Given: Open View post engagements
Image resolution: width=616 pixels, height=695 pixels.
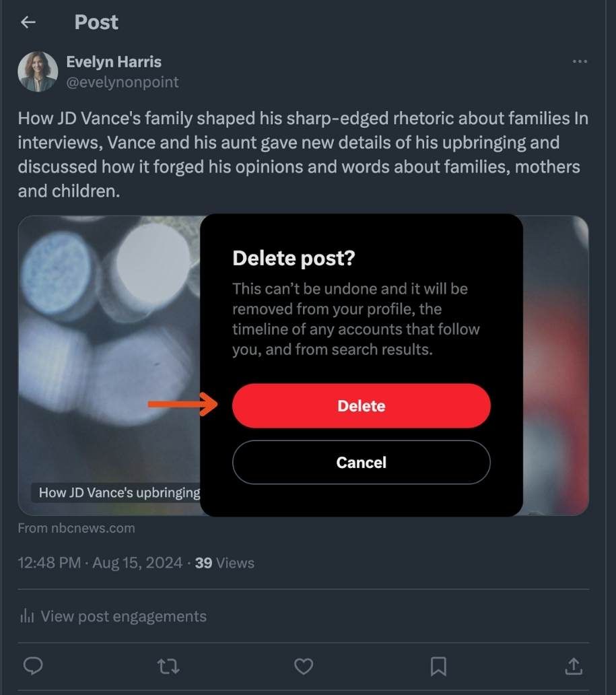Looking at the screenshot, I should point(123,616).
